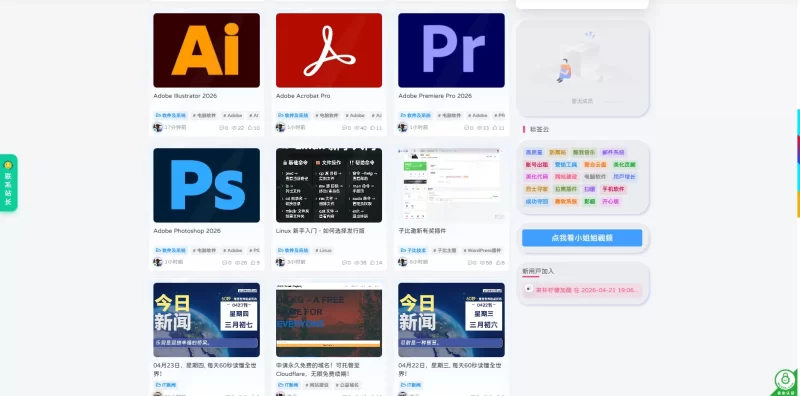This screenshot has height=396, width=800.
Task: Select 开心版 in the tag cloud
Action: coord(610,202)
